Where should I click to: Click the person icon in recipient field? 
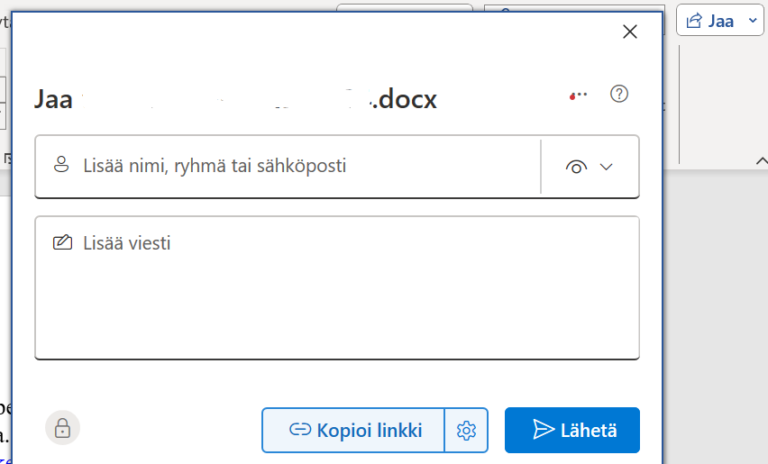[x=62, y=165]
